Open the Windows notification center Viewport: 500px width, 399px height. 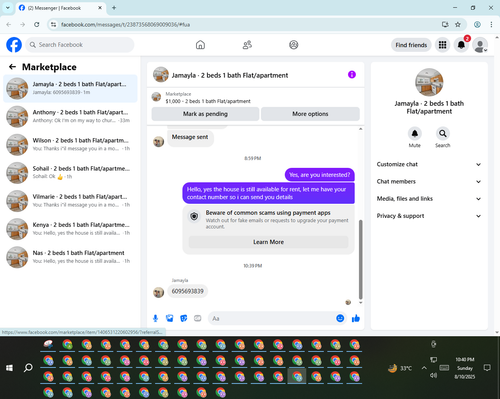[x=487, y=368]
